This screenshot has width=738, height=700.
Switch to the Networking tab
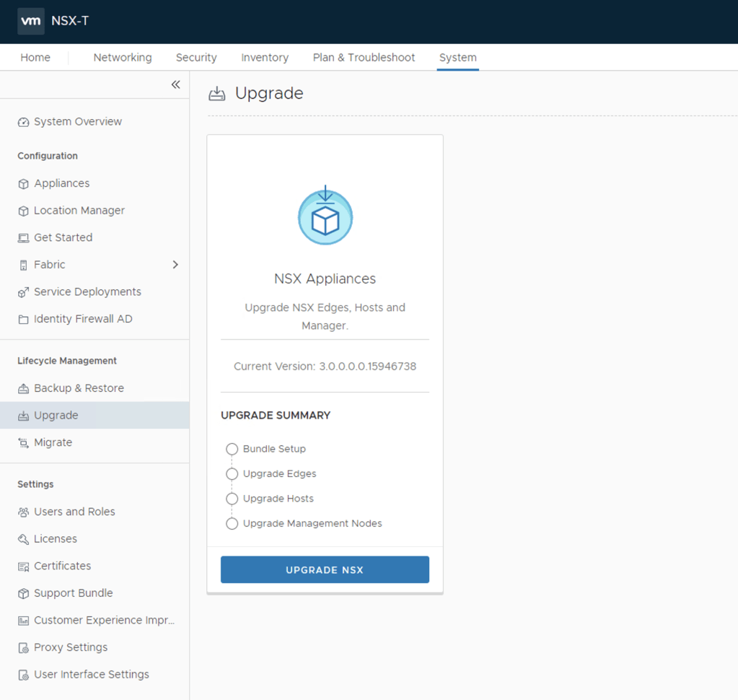123,58
